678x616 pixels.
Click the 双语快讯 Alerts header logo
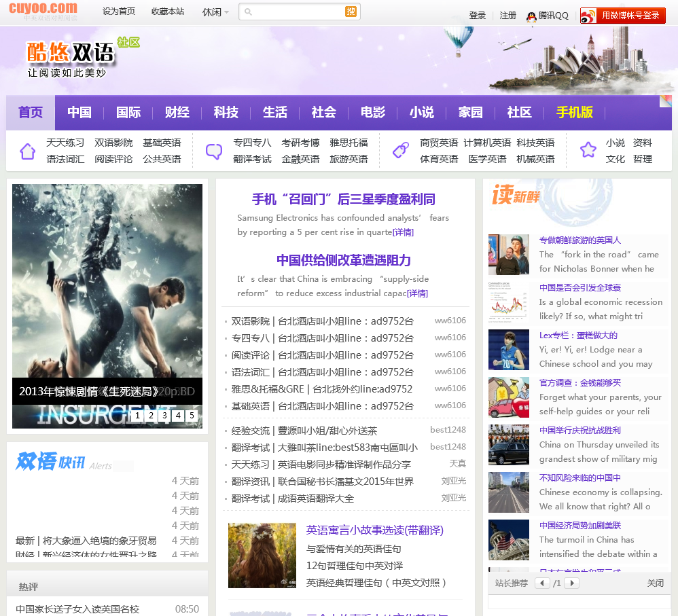click(x=64, y=461)
